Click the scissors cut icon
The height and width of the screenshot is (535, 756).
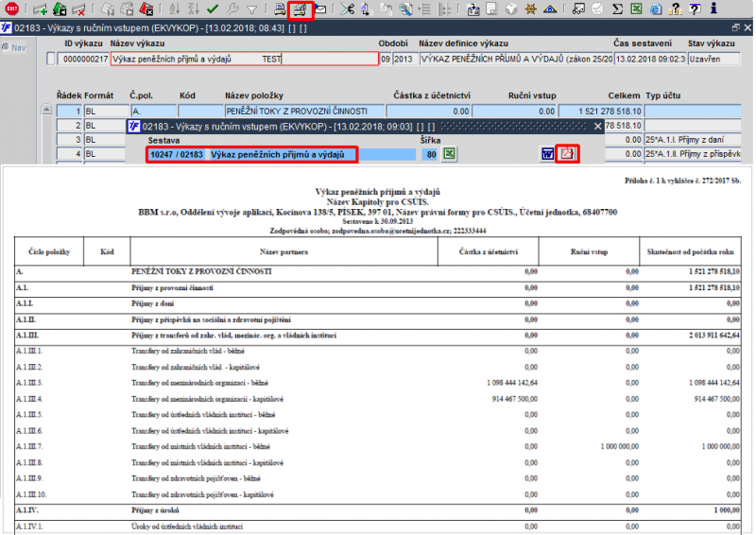coord(348,10)
